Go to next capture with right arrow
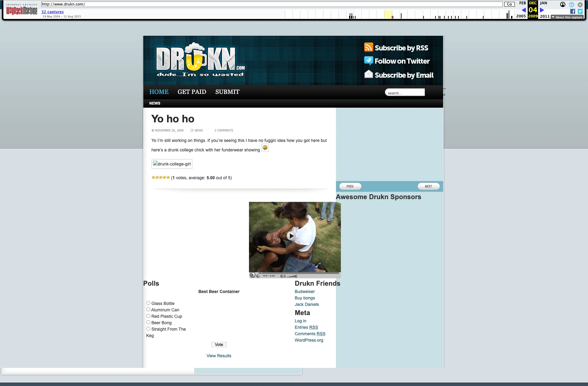Viewport: 588px width, 386px height. 542,10
